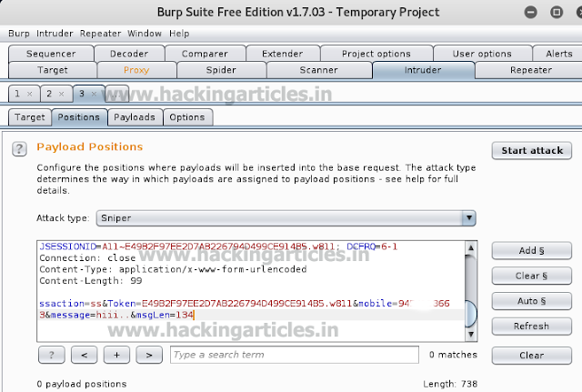Screen dimensions: 582x392
Task: Open the Payloads sub-tab
Action: 135,117
